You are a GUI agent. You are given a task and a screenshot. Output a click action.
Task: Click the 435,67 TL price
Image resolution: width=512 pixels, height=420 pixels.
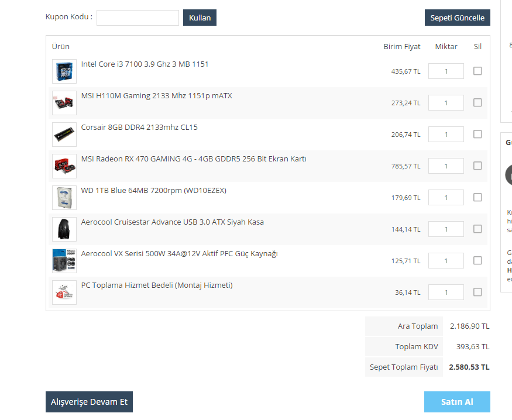(406, 71)
